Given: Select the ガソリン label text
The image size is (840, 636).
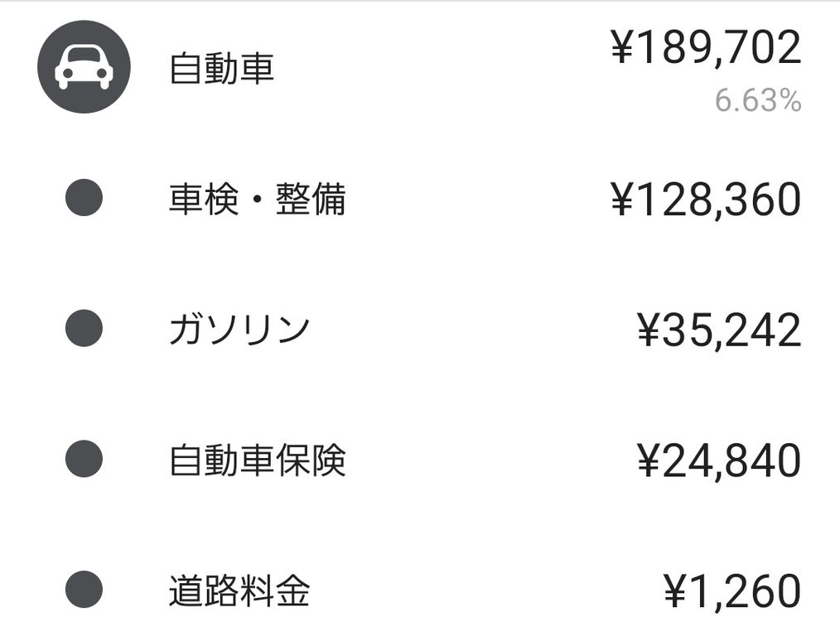Looking at the screenshot, I should [239, 329].
